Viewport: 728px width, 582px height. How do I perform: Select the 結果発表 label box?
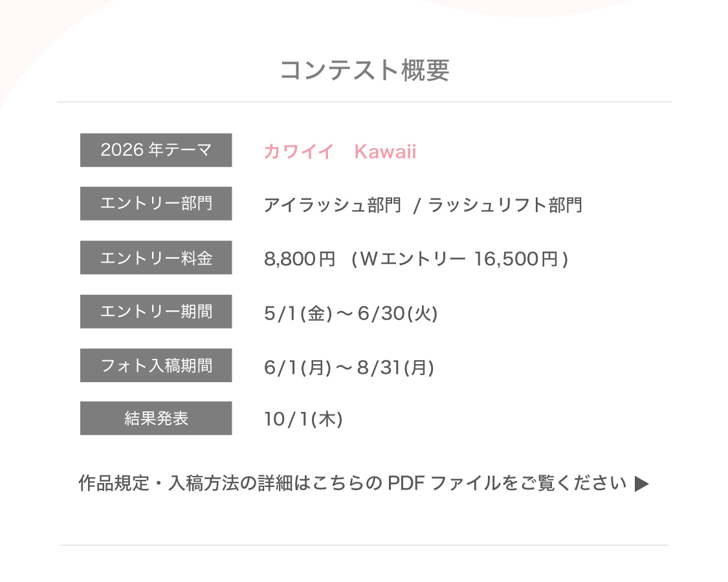(x=156, y=418)
